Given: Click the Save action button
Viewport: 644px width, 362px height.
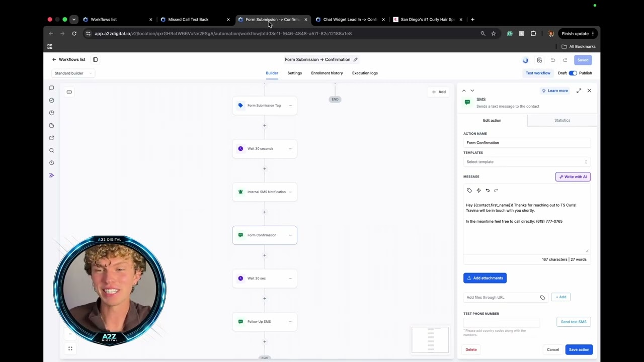Looking at the screenshot, I should (579, 349).
